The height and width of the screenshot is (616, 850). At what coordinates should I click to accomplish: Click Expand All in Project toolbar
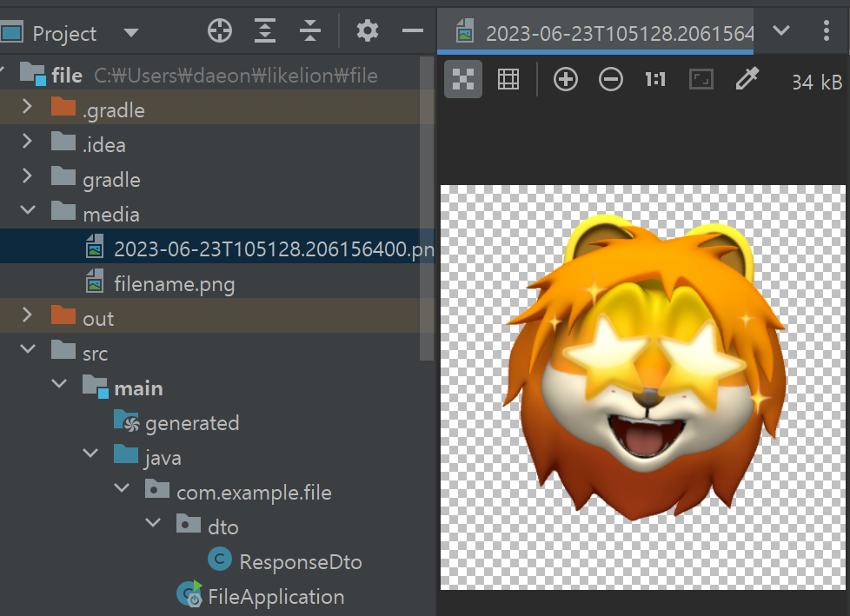[x=265, y=31]
